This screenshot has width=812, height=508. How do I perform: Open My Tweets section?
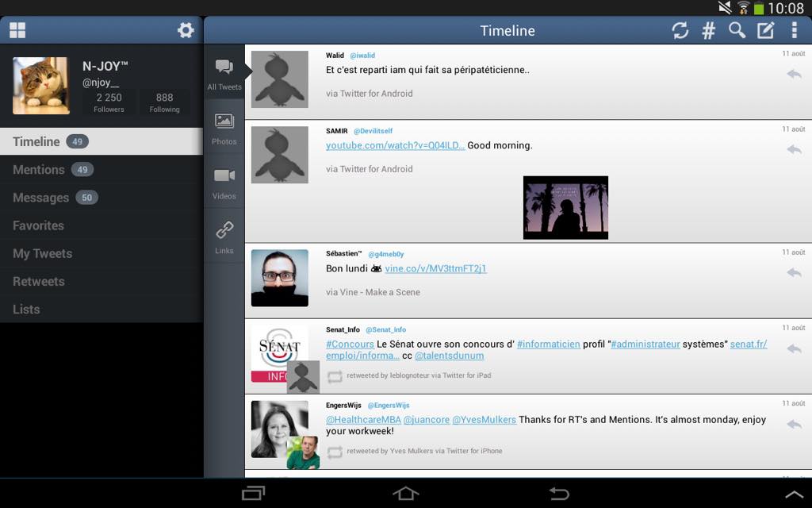(x=101, y=253)
